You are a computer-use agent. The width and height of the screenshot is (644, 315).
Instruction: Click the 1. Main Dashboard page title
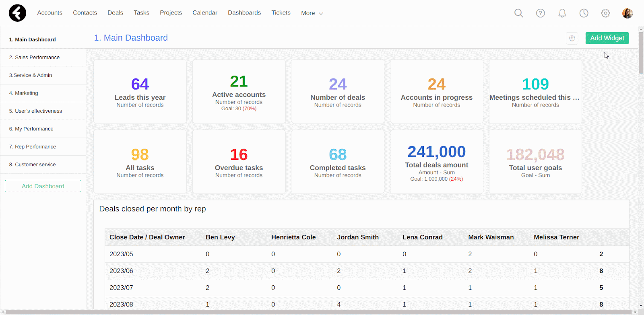pyautogui.click(x=131, y=38)
